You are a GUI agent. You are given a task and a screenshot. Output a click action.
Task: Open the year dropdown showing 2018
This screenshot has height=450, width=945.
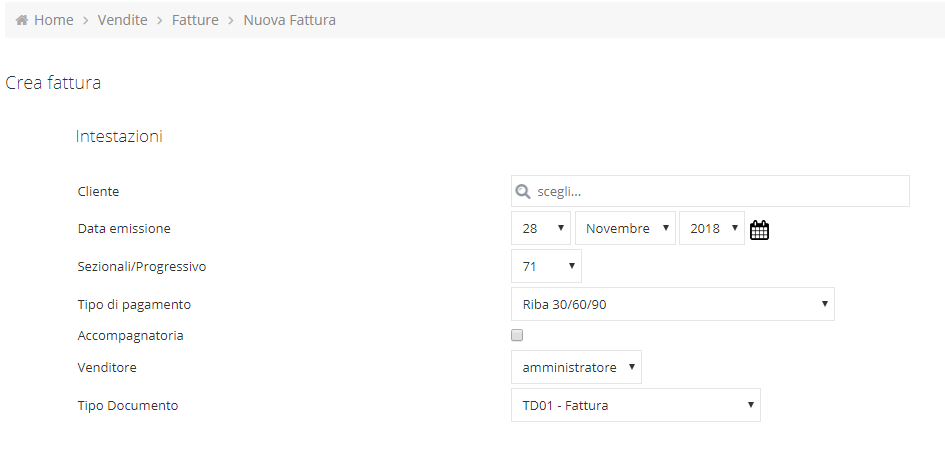(712, 228)
